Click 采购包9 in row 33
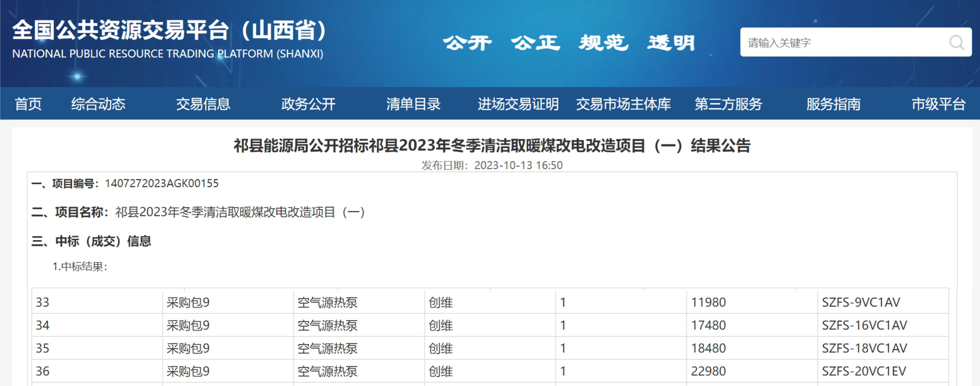 click(x=228, y=302)
